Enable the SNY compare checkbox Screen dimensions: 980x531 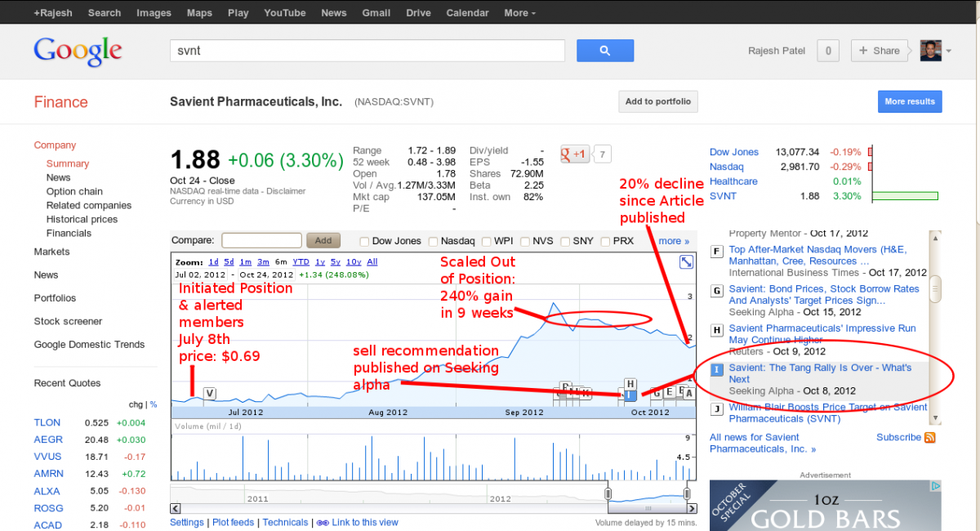564,241
